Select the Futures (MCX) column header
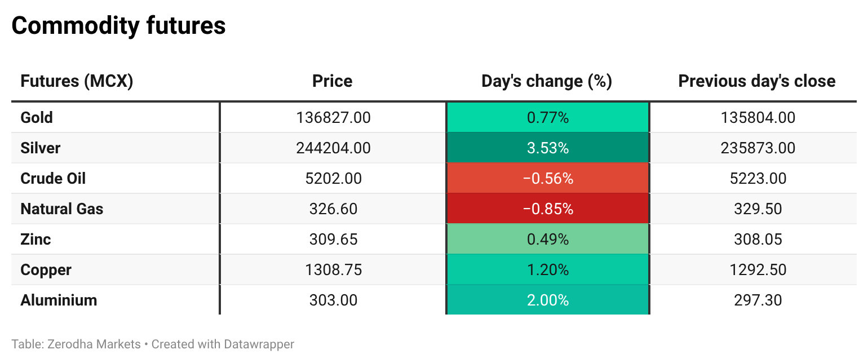The width and height of the screenshot is (868, 363). tap(77, 81)
